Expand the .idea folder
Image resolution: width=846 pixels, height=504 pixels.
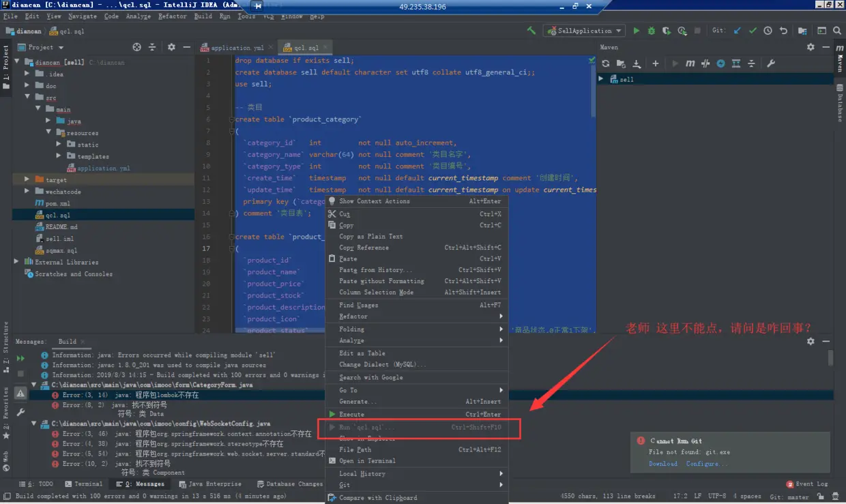[27, 74]
